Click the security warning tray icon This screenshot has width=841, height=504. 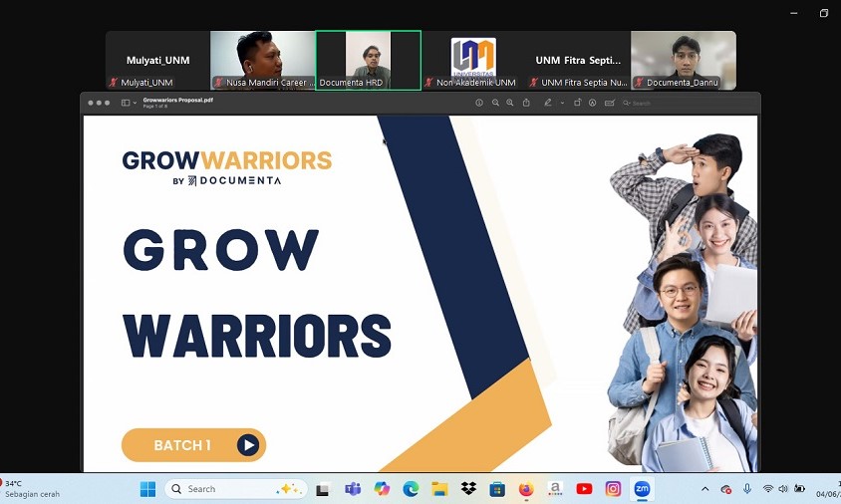coord(726,489)
